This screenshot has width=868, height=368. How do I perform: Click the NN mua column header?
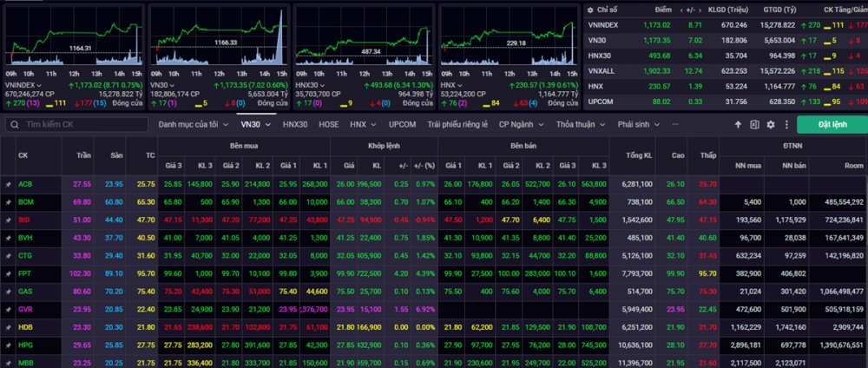click(748, 166)
